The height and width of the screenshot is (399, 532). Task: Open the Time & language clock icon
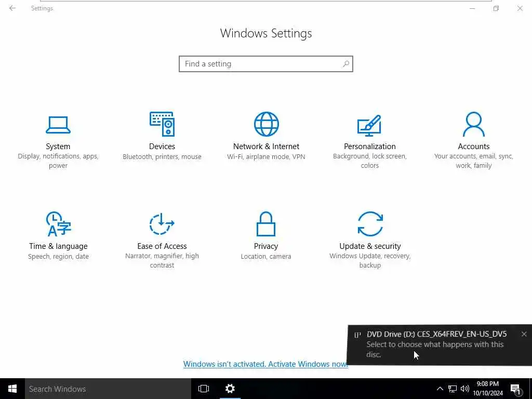click(58, 223)
